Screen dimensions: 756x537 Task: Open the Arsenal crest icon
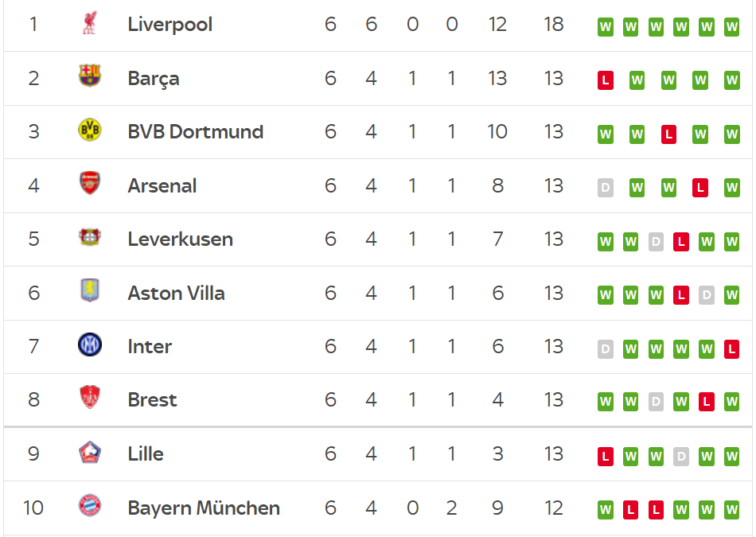point(90,185)
